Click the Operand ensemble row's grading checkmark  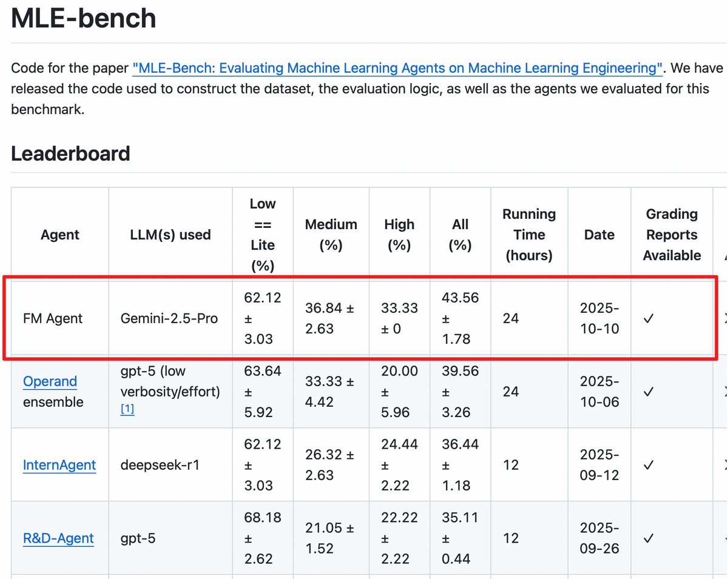pos(649,392)
